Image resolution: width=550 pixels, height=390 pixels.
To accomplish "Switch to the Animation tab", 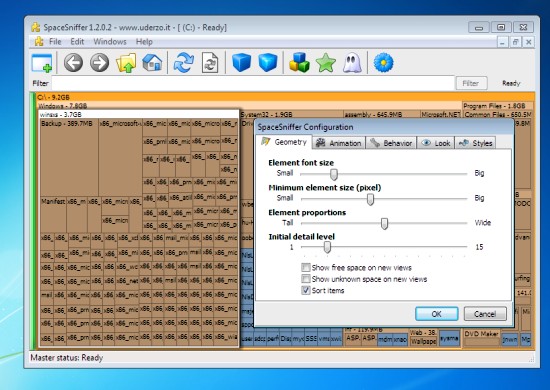I will (x=338, y=143).
